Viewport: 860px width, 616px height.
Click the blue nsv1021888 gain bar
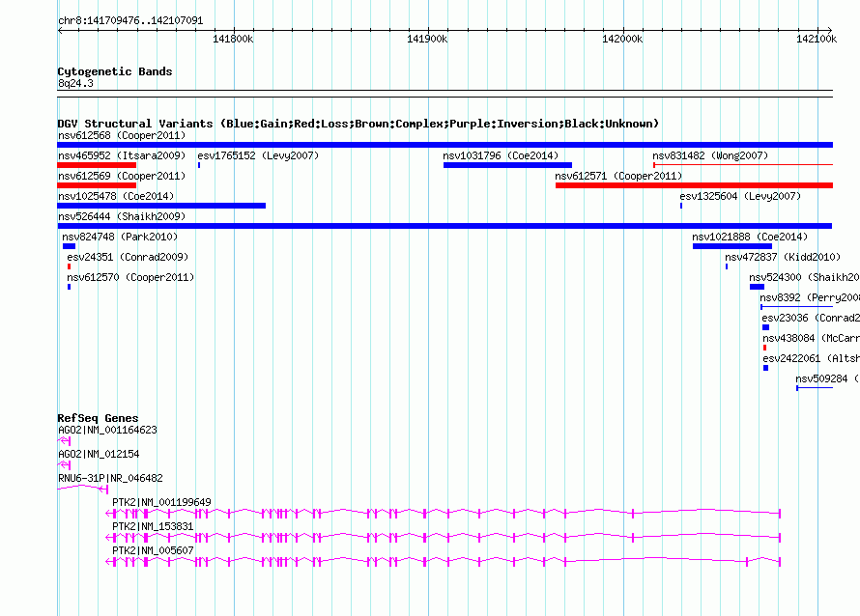(732, 246)
